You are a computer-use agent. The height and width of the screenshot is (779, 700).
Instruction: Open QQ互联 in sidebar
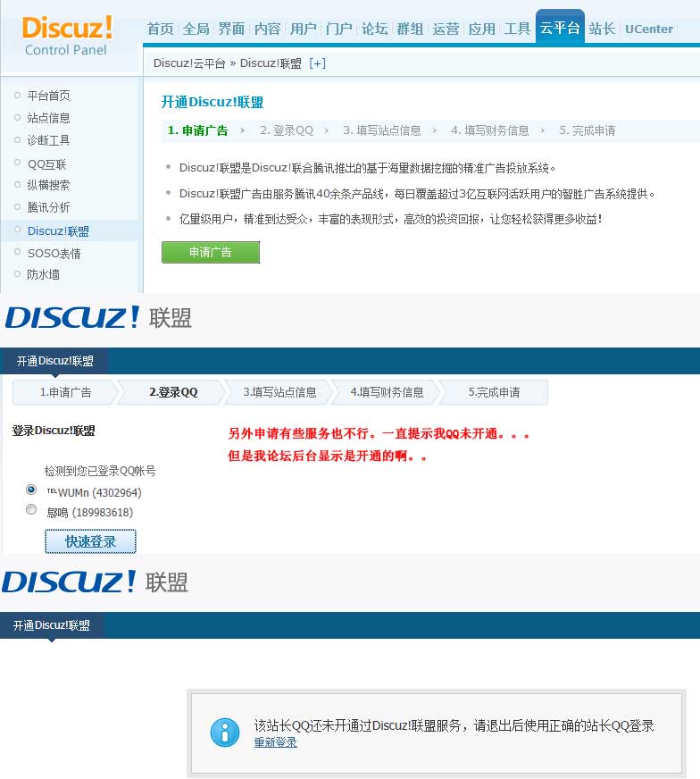click(47, 164)
